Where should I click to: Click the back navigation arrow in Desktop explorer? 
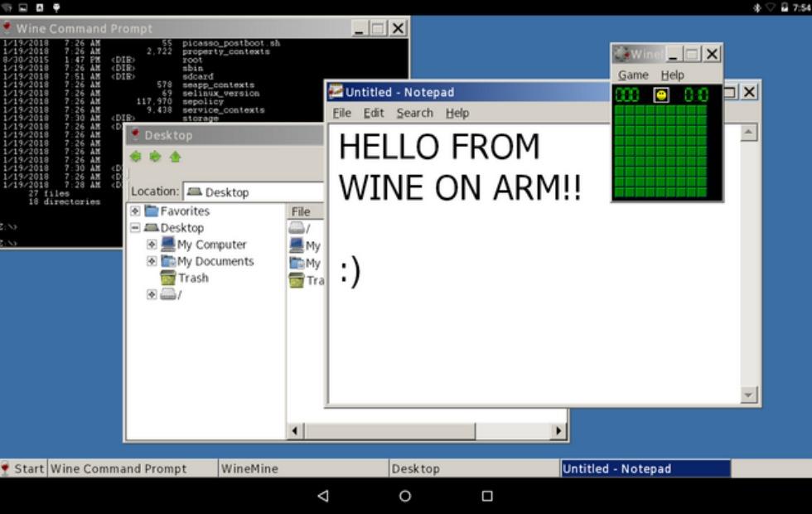point(135,156)
